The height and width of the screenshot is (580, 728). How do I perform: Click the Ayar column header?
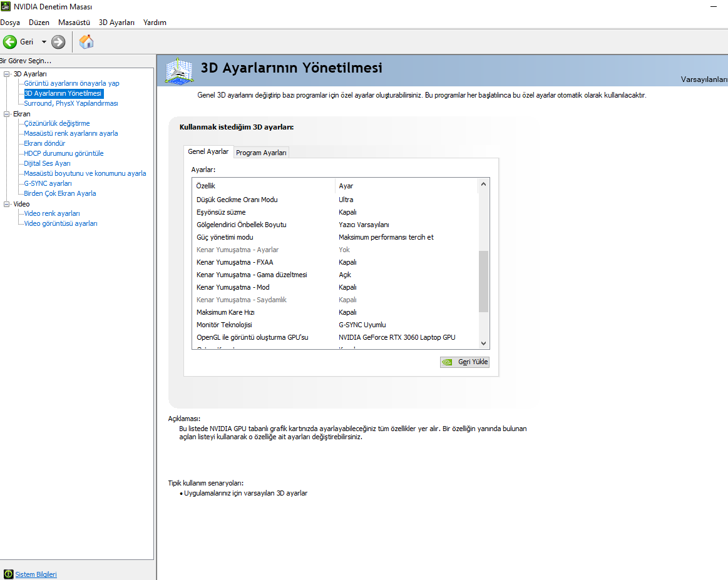pyautogui.click(x=406, y=186)
